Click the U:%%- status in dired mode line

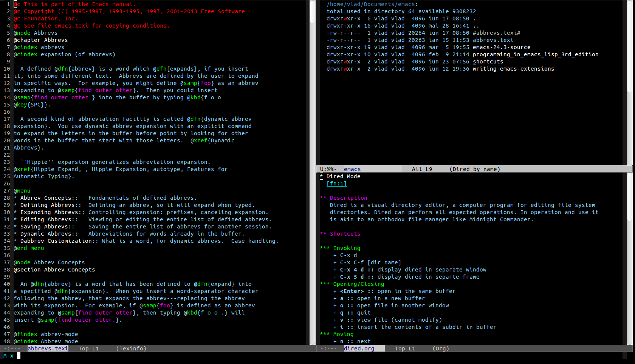coord(328,169)
